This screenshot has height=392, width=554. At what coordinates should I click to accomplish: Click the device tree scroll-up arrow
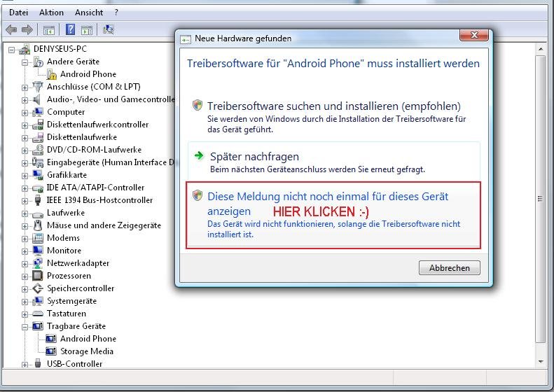(541, 49)
